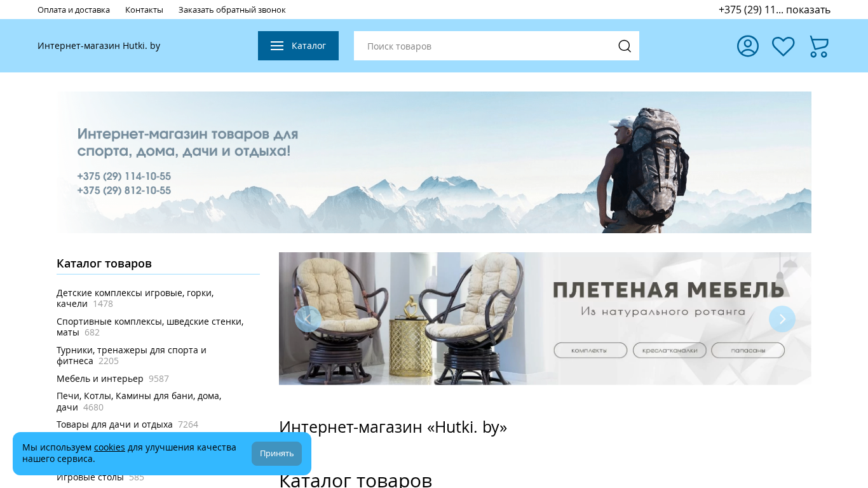This screenshot has width=868, height=488.
Task: Open the cookies policy link
Action: point(109,447)
